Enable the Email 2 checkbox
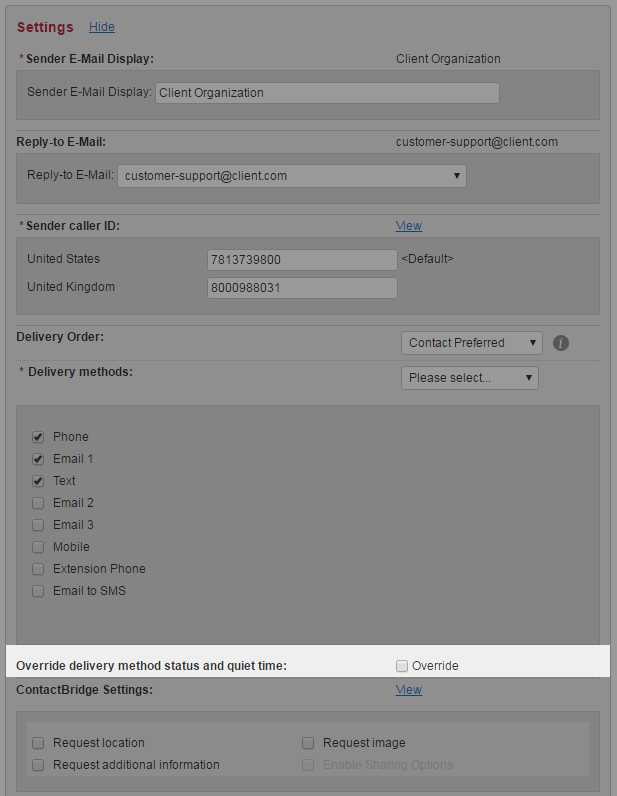Image resolution: width=617 pixels, height=796 pixels. tap(38, 503)
